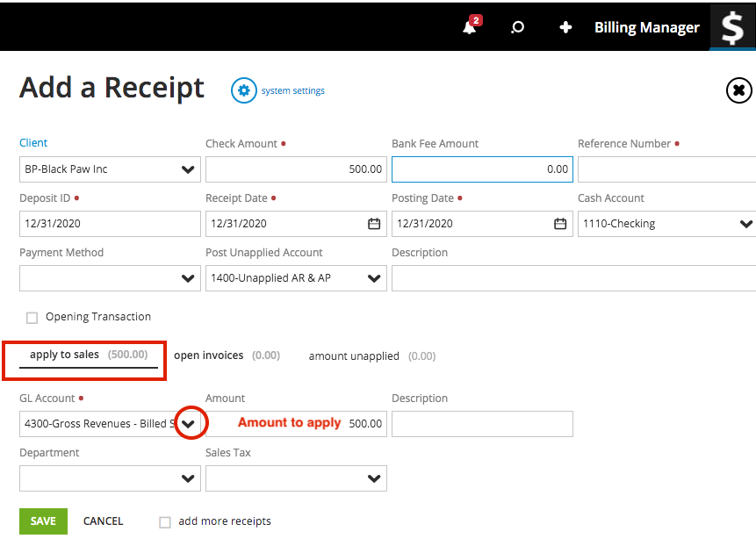The height and width of the screenshot is (553, 756).
Task: Switch to open invoices tab
Action: tap(227, 355)
